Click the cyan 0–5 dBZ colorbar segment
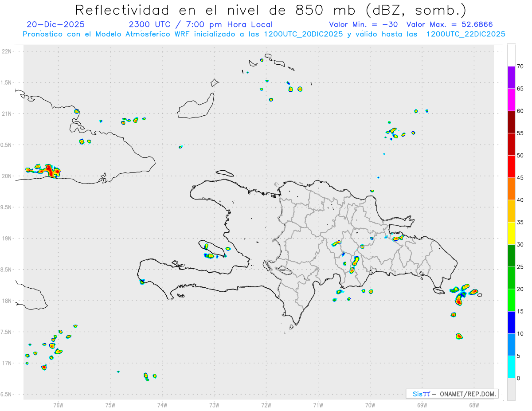This screenshot has height=411, width=532. [x=511, y=367]
